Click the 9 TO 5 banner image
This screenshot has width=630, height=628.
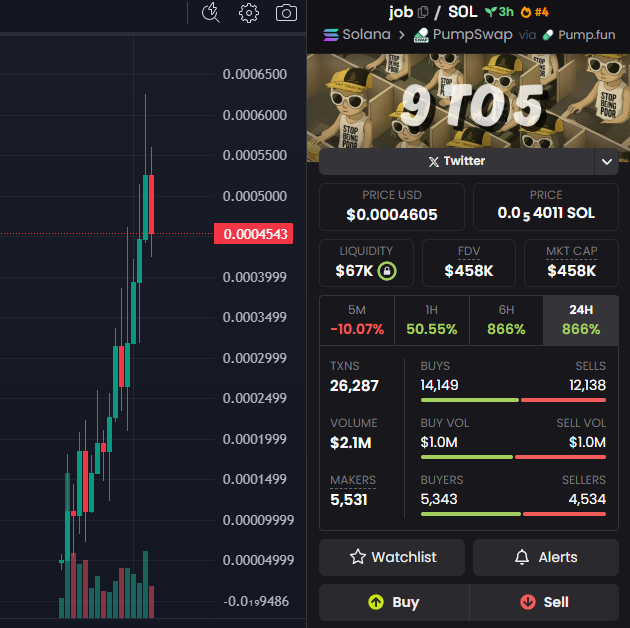pyautogui.click(x=468, y=101)
